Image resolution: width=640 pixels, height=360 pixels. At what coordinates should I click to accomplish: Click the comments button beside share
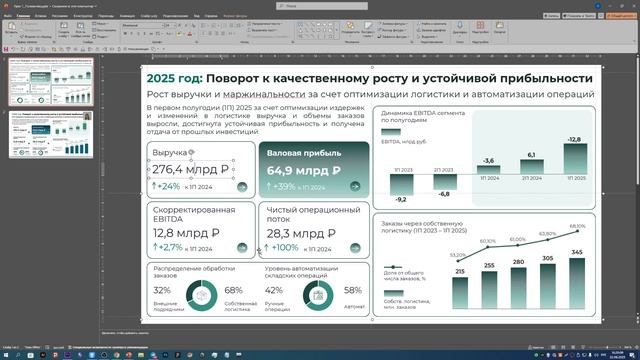[x=601, y=16]
